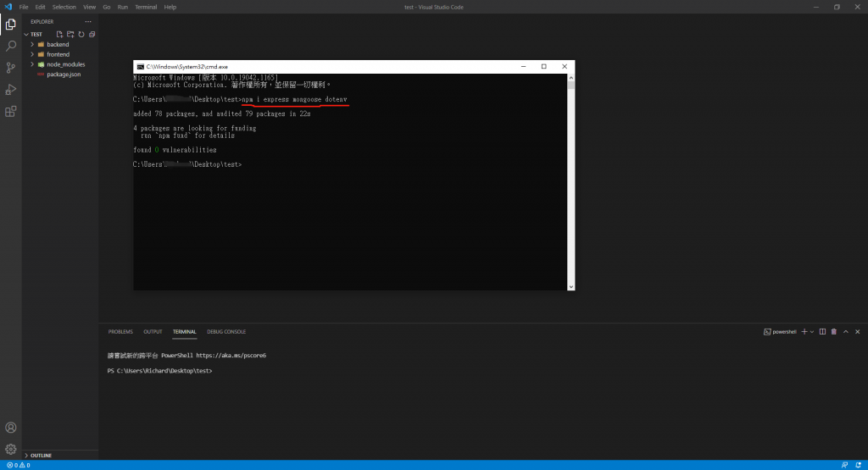The width and height of the screenshot is (868, 470).
Task: Open the Terminal menu
Action: tap(146, 7)
